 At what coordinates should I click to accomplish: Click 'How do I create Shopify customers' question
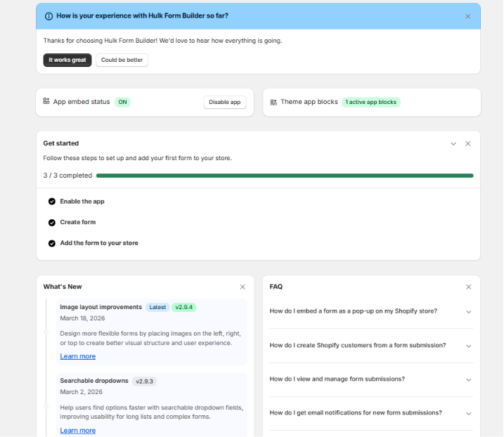tap(358, 346)
